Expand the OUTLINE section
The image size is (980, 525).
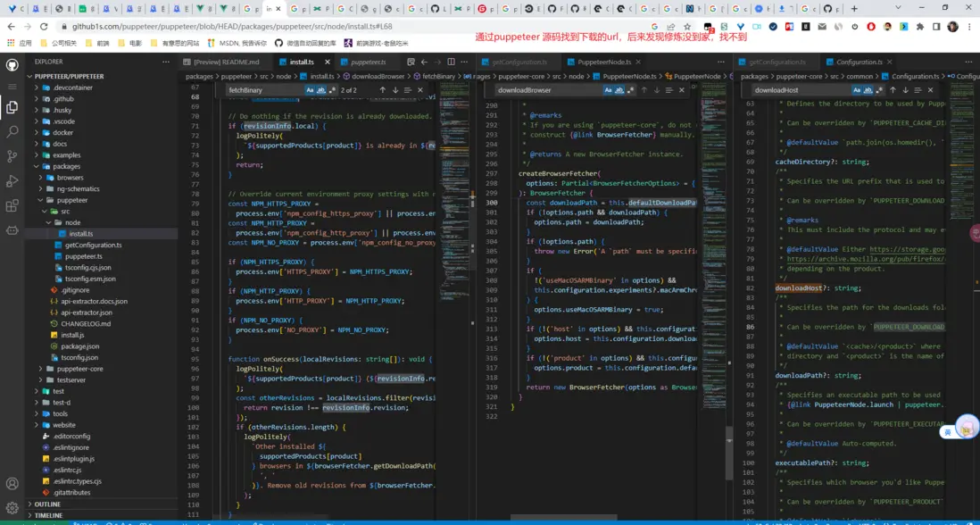point(47,504)
